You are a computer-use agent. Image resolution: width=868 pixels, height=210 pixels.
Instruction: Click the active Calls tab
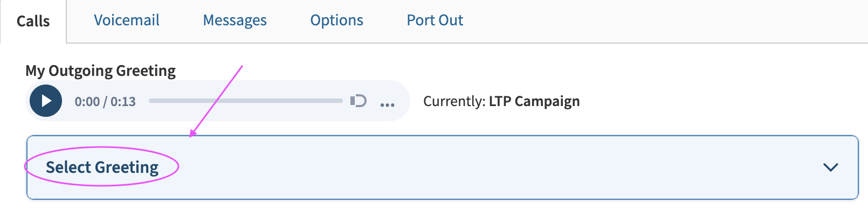point(33,22)
